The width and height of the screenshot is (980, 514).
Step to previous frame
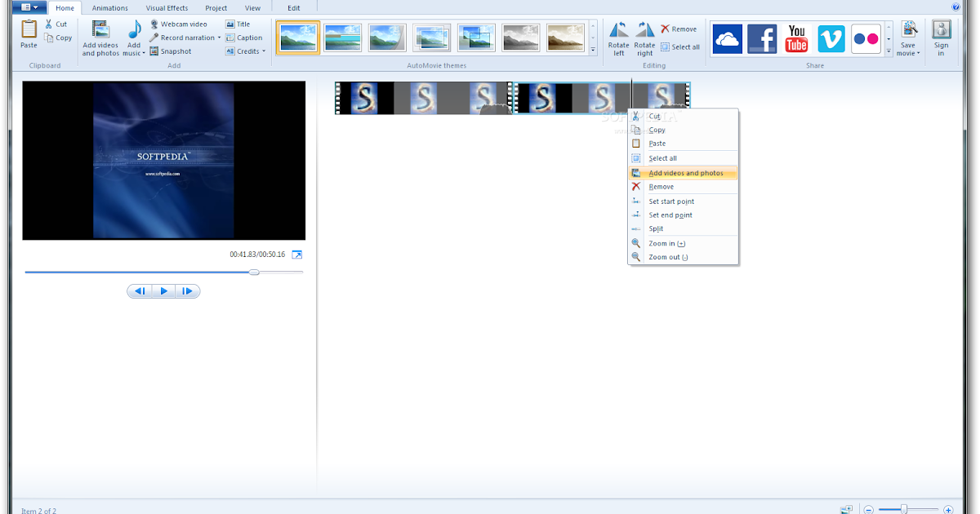click(140, 291)
